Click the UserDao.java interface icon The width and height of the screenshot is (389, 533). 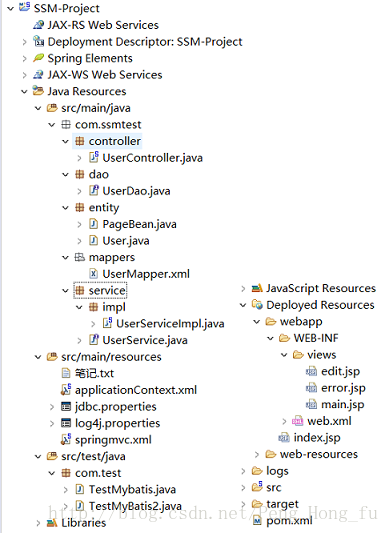94,191
